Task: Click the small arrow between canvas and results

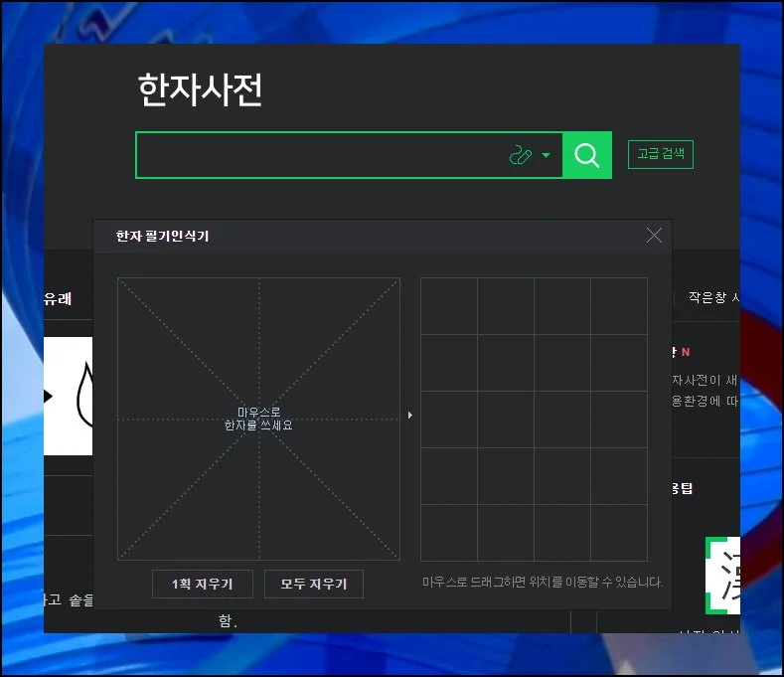Action: 410,416
